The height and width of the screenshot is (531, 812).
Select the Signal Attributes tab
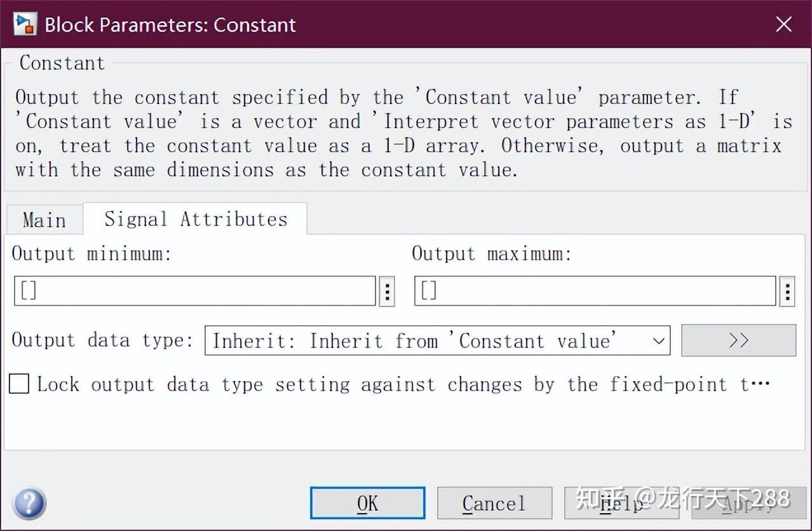[196, 219]
